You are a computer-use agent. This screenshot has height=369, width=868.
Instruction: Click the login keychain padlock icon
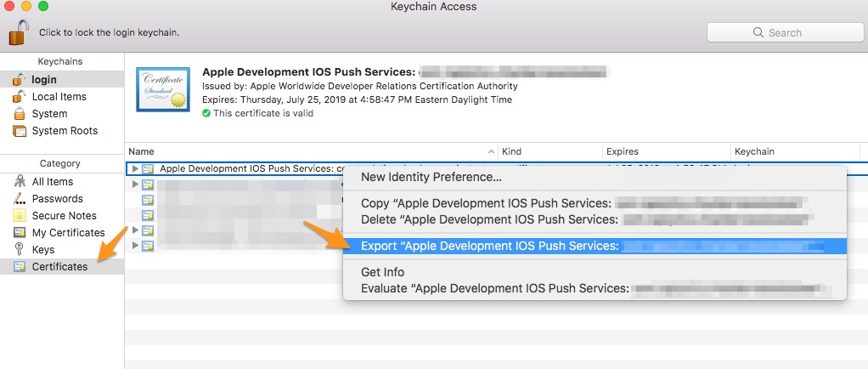[x=20, y=79]
